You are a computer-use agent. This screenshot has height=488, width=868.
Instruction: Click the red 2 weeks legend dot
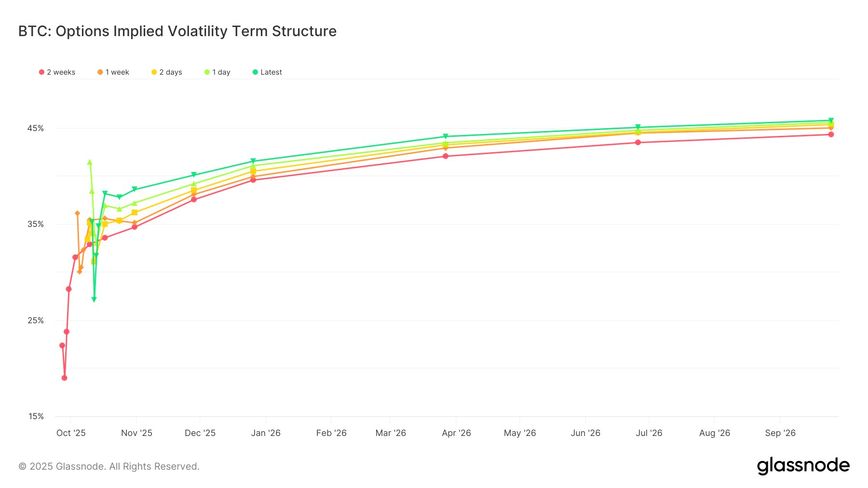coord(42,72)
